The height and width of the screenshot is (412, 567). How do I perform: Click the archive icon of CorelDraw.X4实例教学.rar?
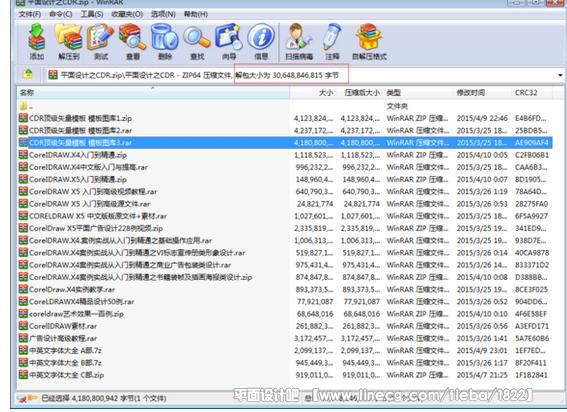(x=23, y=289)
